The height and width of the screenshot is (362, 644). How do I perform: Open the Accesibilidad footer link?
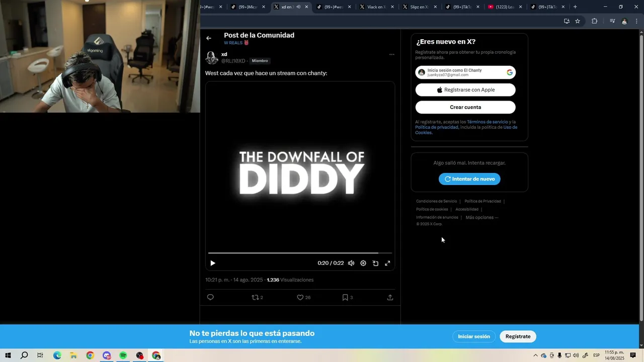[467, 209]
